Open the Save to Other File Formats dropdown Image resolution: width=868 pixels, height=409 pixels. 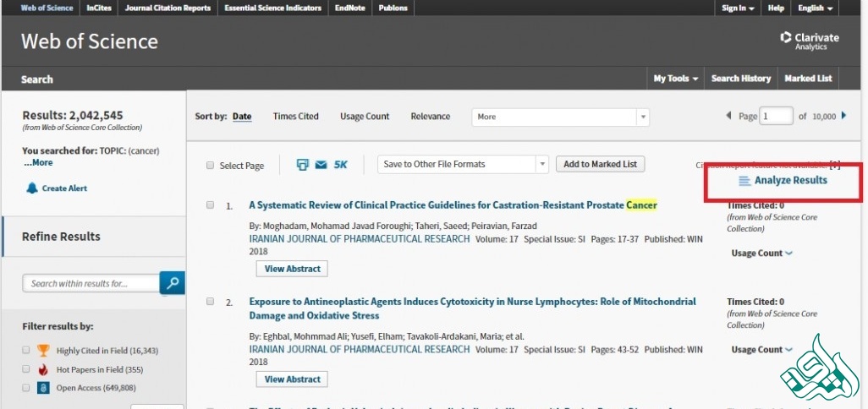463,164
